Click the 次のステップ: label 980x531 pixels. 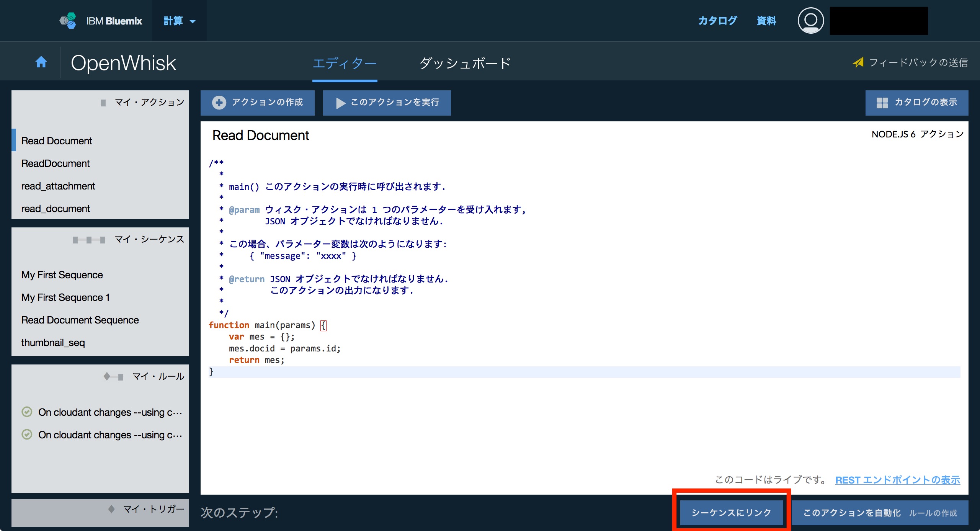pyautogui.click(x=239, y=513)
